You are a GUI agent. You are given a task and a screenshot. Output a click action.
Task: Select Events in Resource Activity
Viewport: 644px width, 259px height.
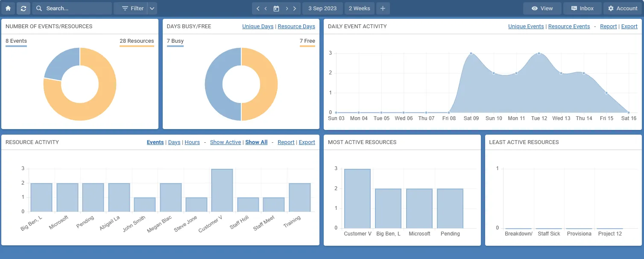[155, 142]
